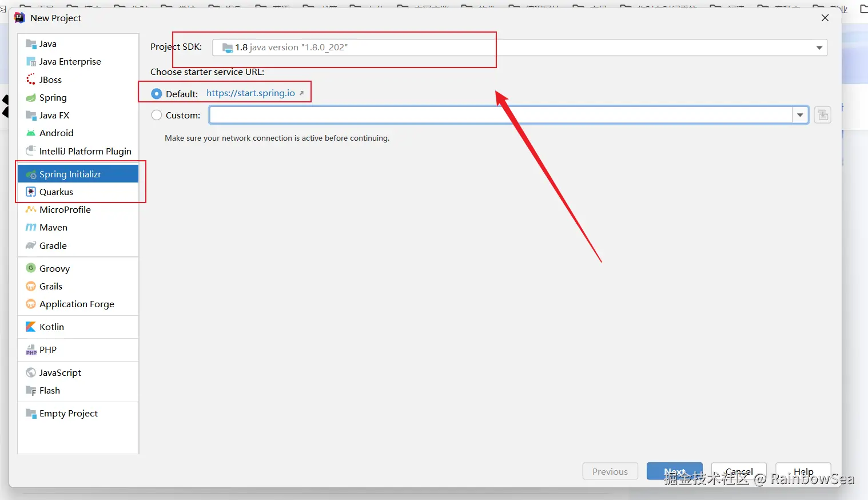868x500 pixels.
Task: Pick the JavaScript globe icon
Action: point(31,373)
